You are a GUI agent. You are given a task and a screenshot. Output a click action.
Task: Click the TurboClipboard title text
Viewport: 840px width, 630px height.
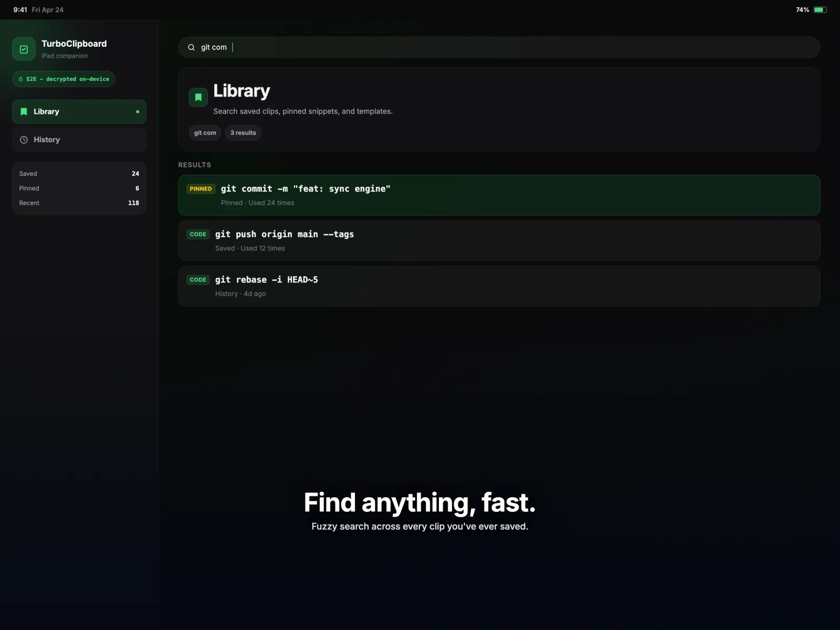(x=74, y=44)
